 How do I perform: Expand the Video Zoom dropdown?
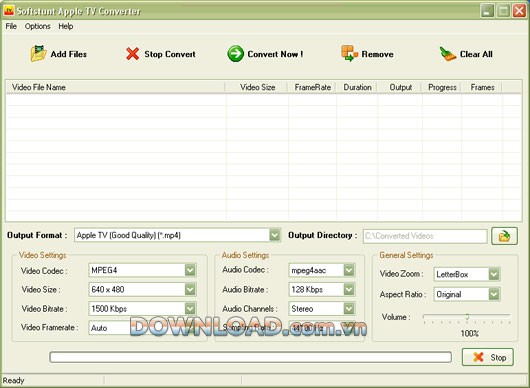coord(494,274)
